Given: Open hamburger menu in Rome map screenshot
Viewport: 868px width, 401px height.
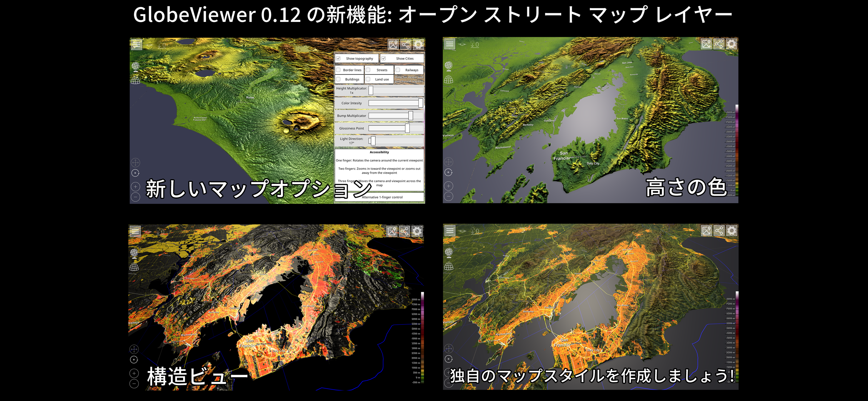Looking at the screenshot, I should pyautogui.click(x=137, y=44).
